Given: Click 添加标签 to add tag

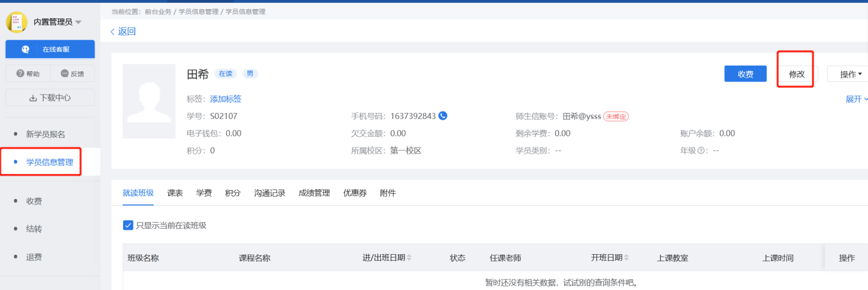Looking at the screenshot, I should (226, 99).
